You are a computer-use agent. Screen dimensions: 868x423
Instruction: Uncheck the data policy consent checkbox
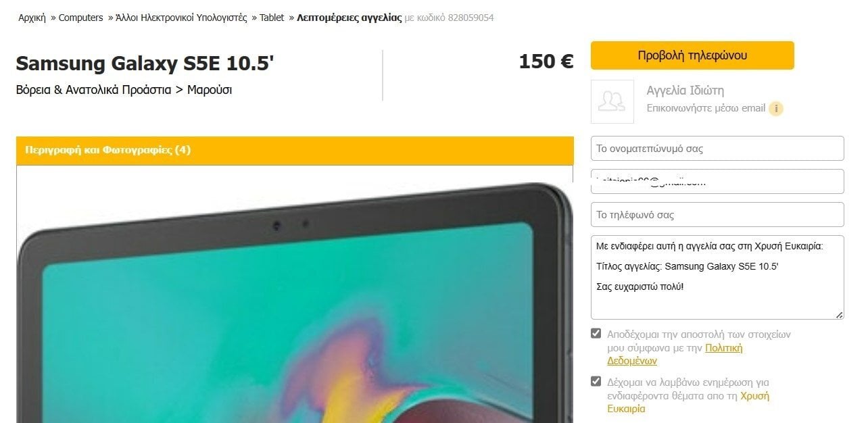coord(596,333)
